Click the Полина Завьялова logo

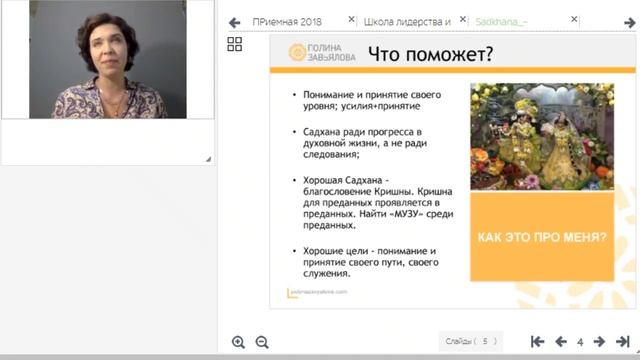click(x=322, y=53)
